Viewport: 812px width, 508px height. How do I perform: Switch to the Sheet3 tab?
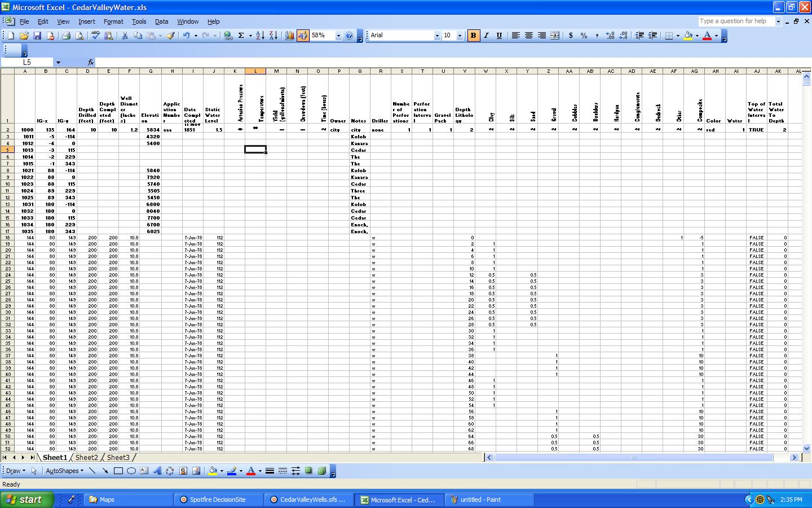coord(118,458)
